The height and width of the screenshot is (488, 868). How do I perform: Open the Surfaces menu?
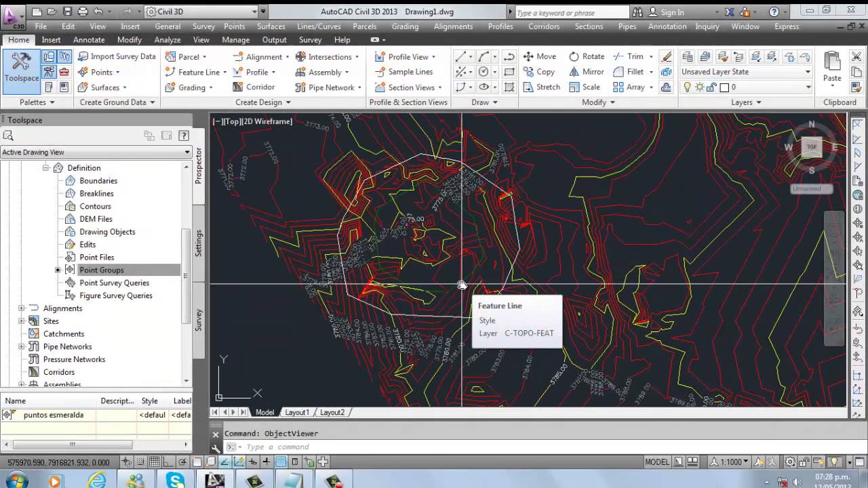271,26
